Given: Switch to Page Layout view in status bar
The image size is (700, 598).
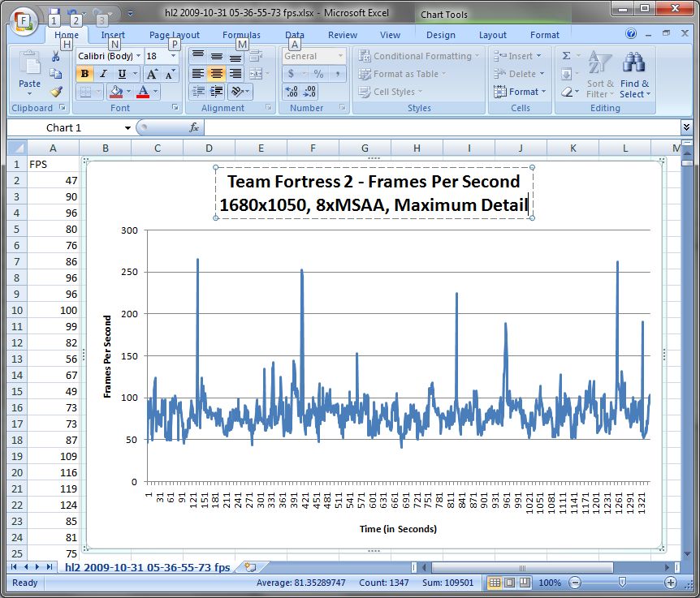Looking at the screenshot, I should click(509, 583).
